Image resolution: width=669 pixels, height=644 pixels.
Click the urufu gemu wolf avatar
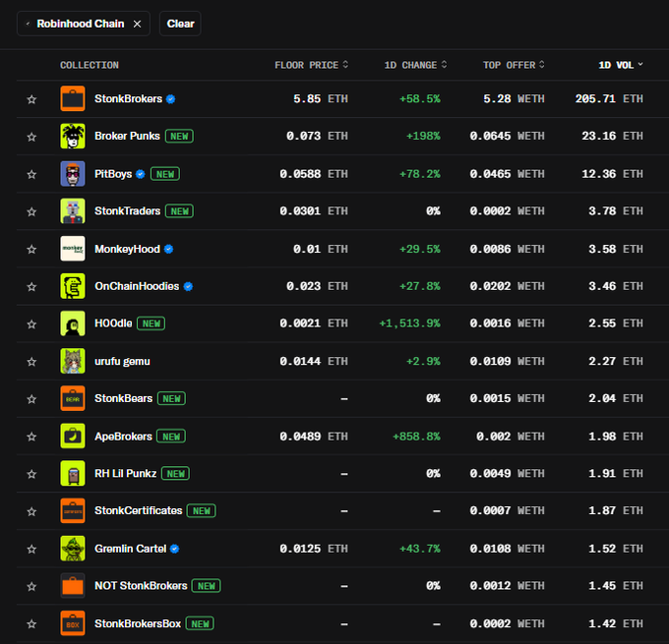pos(73,361)
